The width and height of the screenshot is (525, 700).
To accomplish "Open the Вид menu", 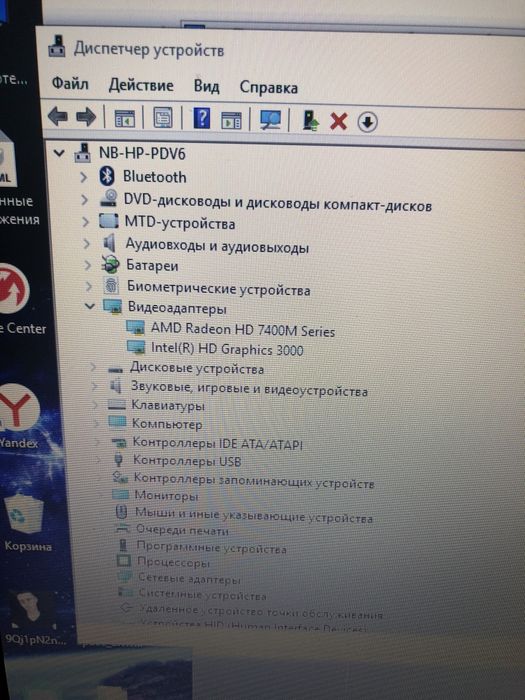I will [x=206, y=86].
